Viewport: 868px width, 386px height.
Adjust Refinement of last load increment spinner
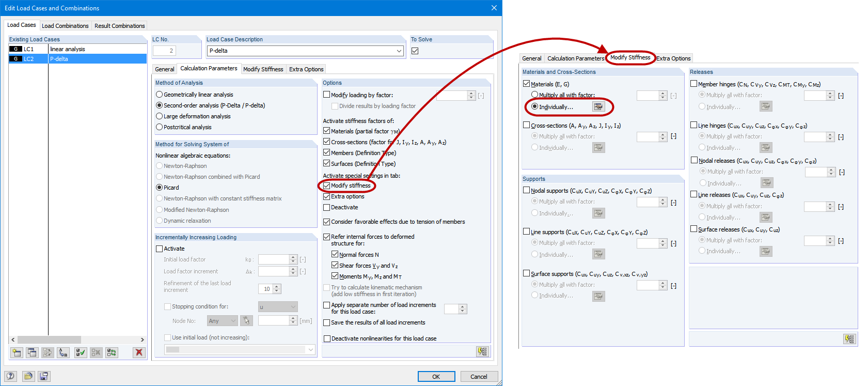click(x=277, y=289)
